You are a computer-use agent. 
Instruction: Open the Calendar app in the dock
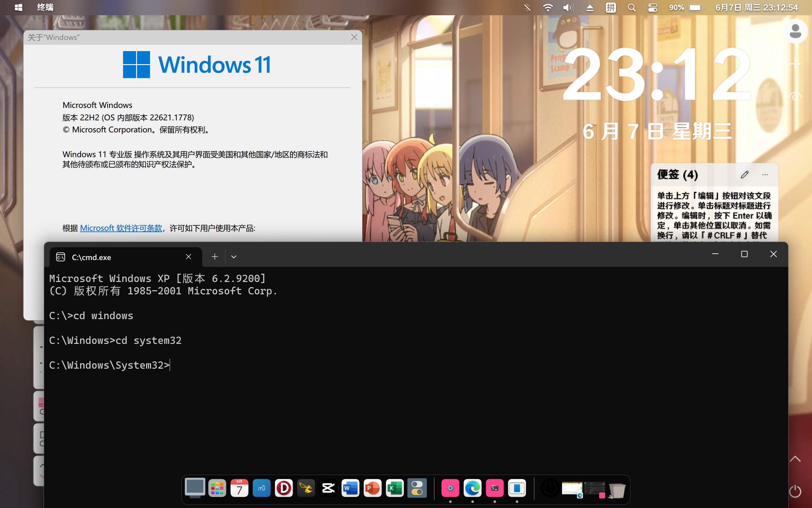pyautogui.click(x=239, y=488)
